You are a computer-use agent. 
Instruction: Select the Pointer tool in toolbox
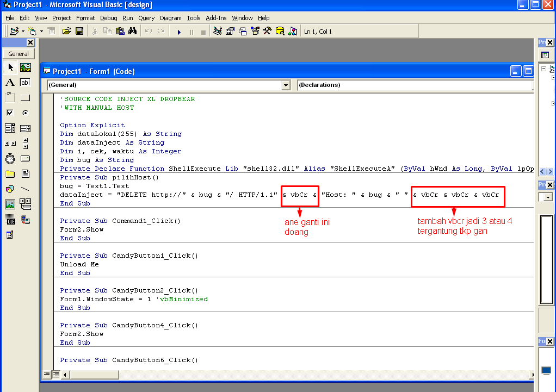(10, 67)
